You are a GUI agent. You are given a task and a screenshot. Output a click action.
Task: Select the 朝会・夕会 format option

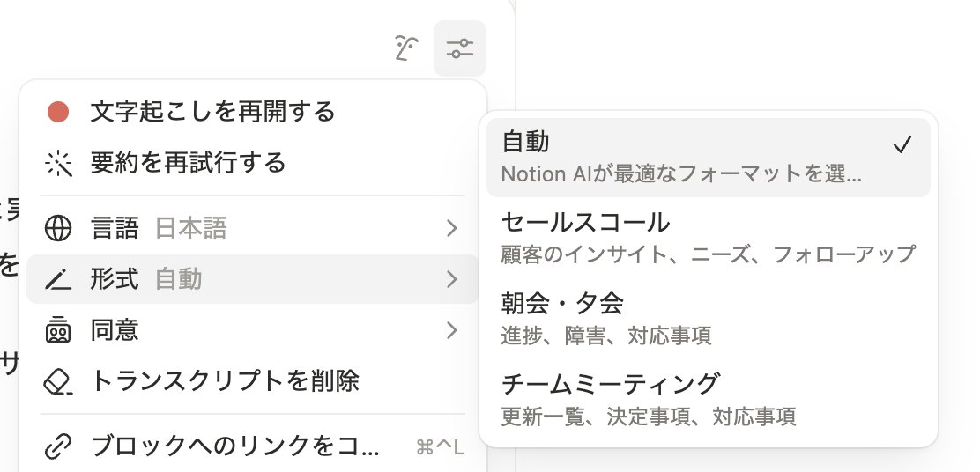[x=709, y=319]
